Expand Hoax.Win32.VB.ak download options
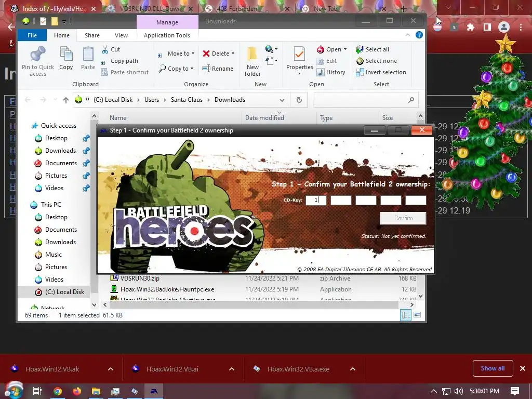This screenshot has width=532, height=399. (111, 369)
